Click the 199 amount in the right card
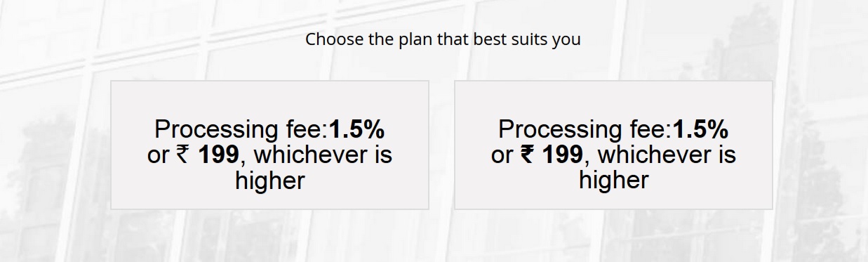 (562, 155)
